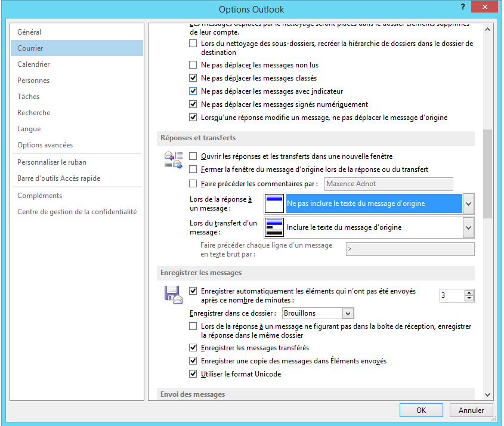Go to Tâches settings

[77, 97]
